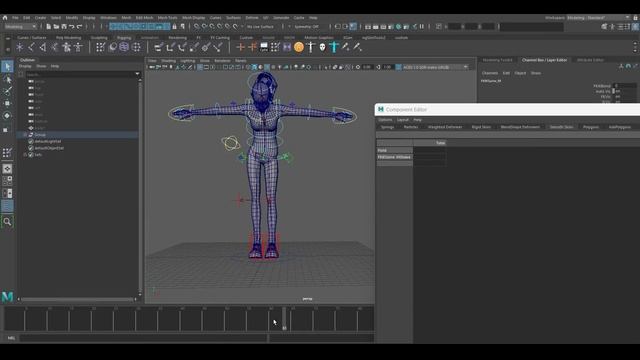Click the orange plus locator shelf icon
Screen dimensions: 640x360
[x=240, y=47]
